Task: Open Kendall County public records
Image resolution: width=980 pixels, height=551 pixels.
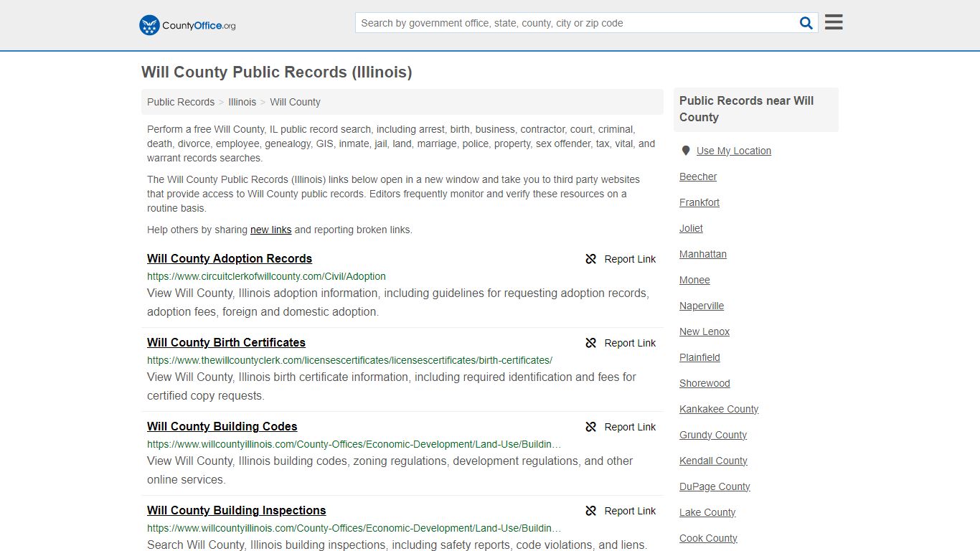Action: click(713, 461)
